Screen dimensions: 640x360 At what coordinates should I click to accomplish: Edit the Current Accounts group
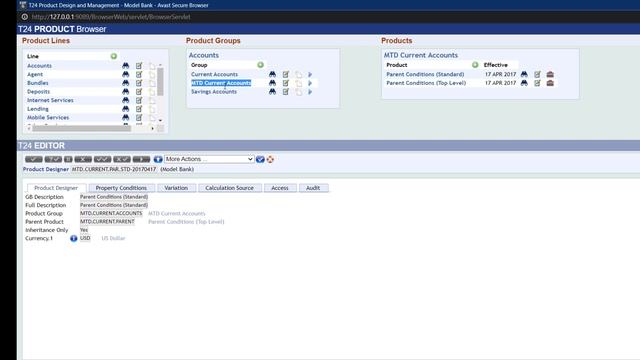[286, 74]
